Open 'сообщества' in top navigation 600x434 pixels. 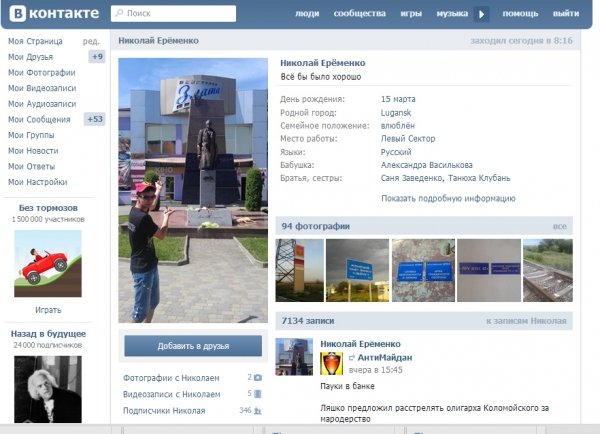359,14
